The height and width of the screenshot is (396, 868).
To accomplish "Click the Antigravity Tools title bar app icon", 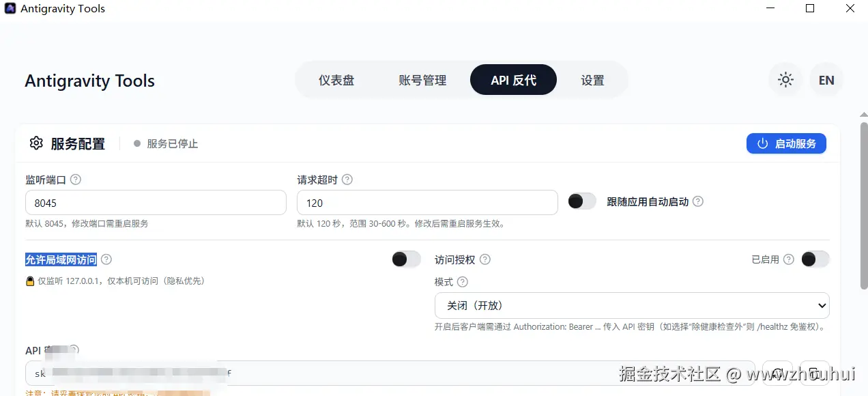I will (10, 9).
